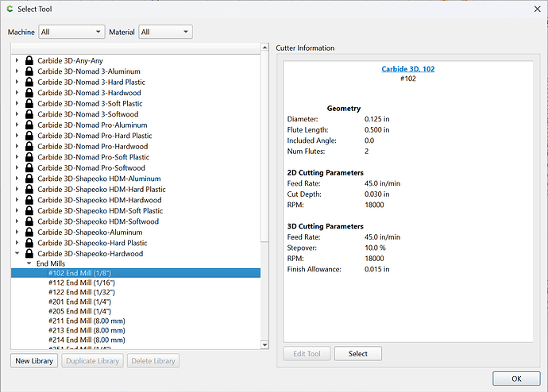Click the Finish Allowance value 0.015 in

(x=376, y=269)
